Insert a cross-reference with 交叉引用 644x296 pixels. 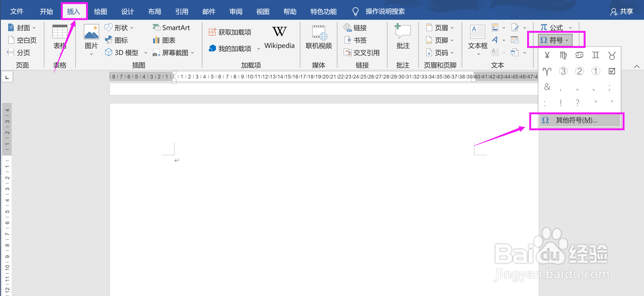point(362,53)
